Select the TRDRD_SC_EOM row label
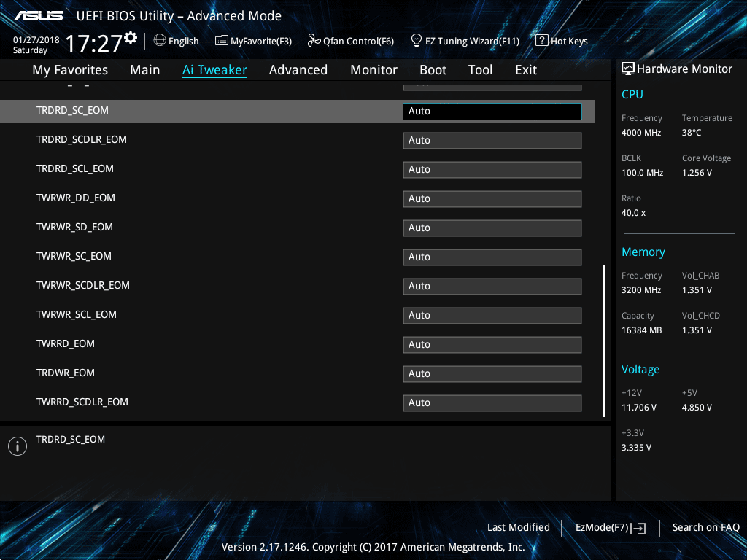747x560 pixels. (72, 111)
